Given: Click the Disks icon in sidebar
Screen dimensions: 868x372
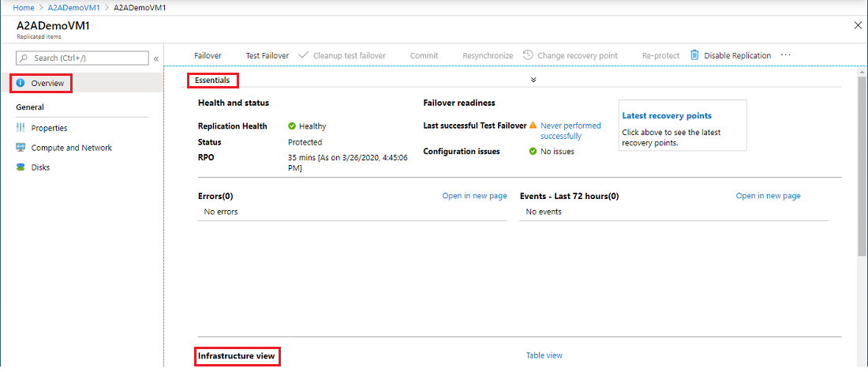Looking at the screenshot, I should click(21, 167).
